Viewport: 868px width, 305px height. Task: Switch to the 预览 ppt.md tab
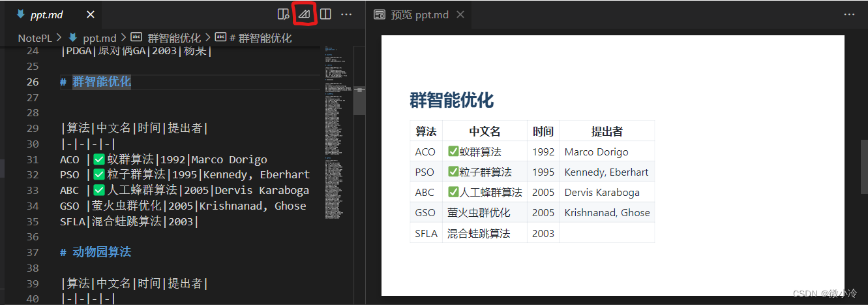[x=419, y=14]
